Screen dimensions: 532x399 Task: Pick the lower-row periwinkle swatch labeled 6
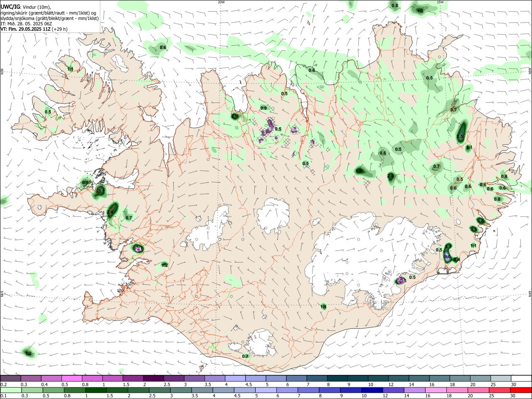(287, 390)
